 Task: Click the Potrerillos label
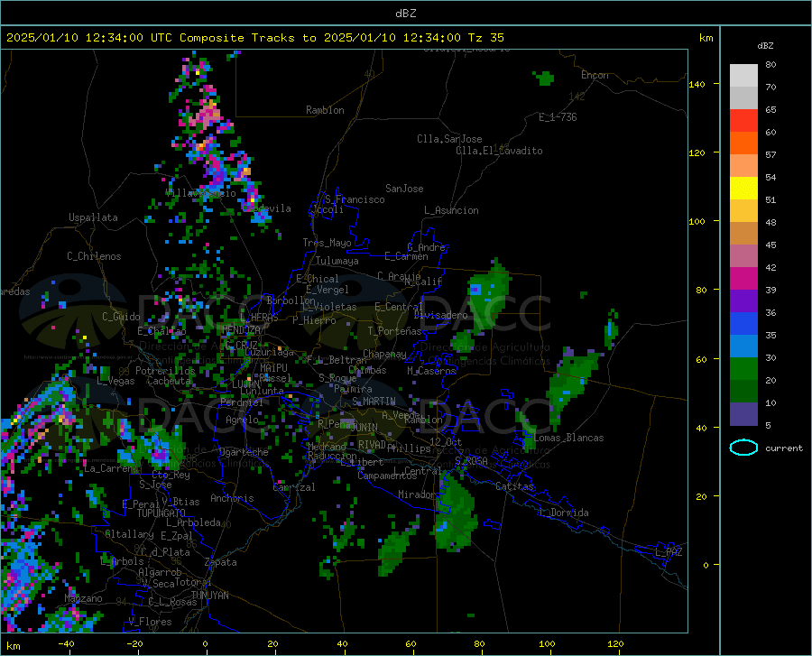pyautogui.click(x=166, y=371)
